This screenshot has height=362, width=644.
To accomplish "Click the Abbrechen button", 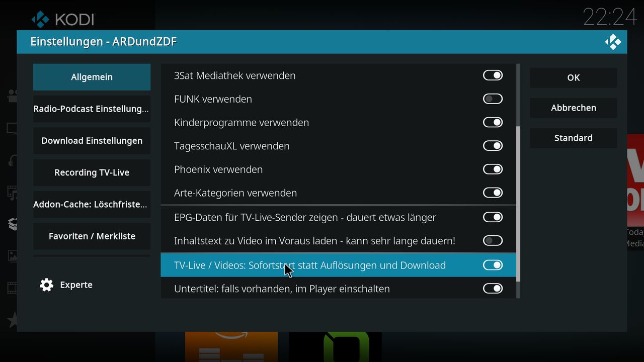I will coord(574,108).
